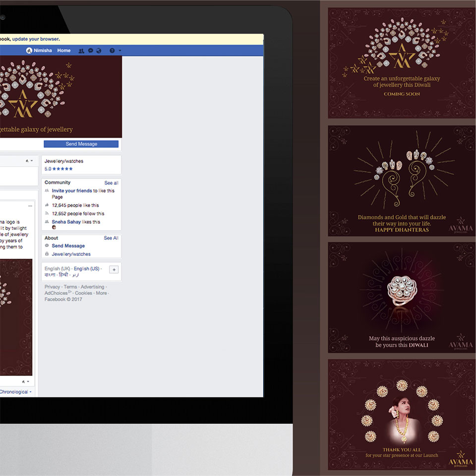Click the update your browser link
The height and width of the screenshot is (476, 476).
36,39
